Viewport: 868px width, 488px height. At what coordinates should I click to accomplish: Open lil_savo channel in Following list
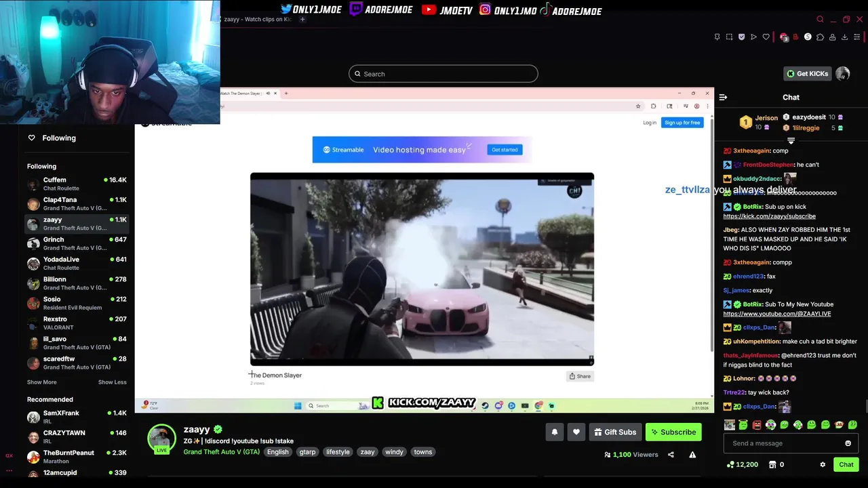point(77,343)
